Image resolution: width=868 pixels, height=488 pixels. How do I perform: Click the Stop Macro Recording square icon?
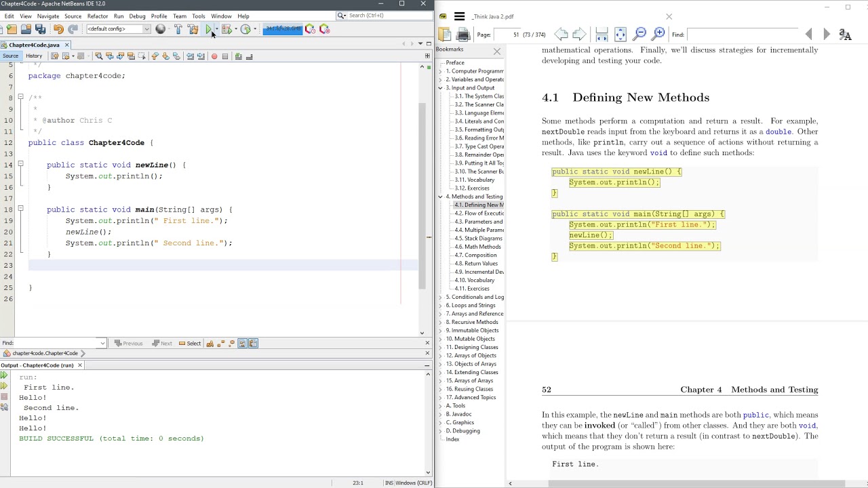tap(225, 56)
